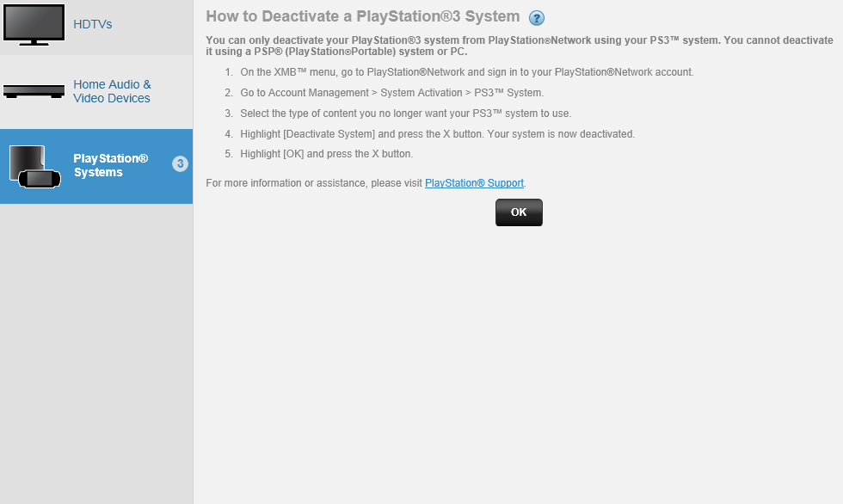Click step 5 Highlight OK text
Viewport: 843px width, 504px height.
326,154
